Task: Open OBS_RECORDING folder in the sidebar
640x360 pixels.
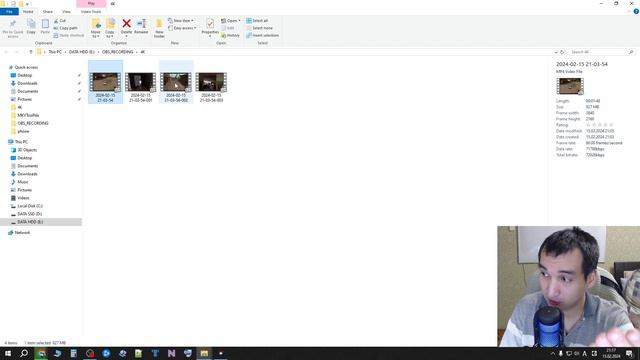Action: point(33,123)
